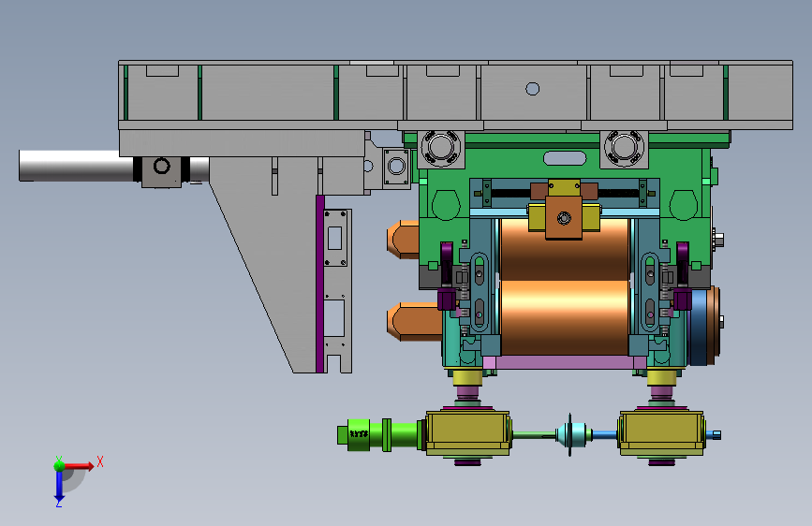
Task: Select the upper orange block left of frame
Action: [403, 240]
